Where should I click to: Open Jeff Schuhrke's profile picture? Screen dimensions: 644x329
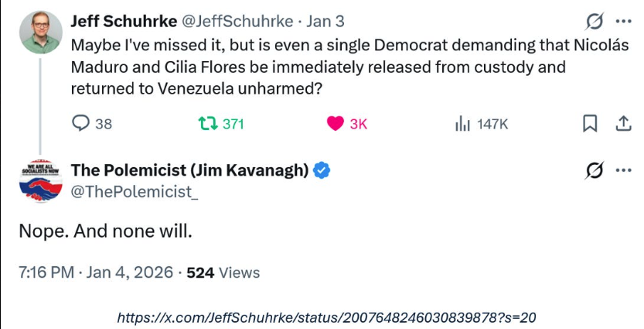(41, 33)
